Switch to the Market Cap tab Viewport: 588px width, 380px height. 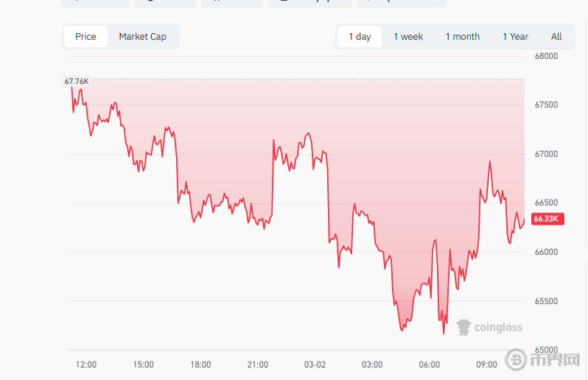click(x=142, y=37)
